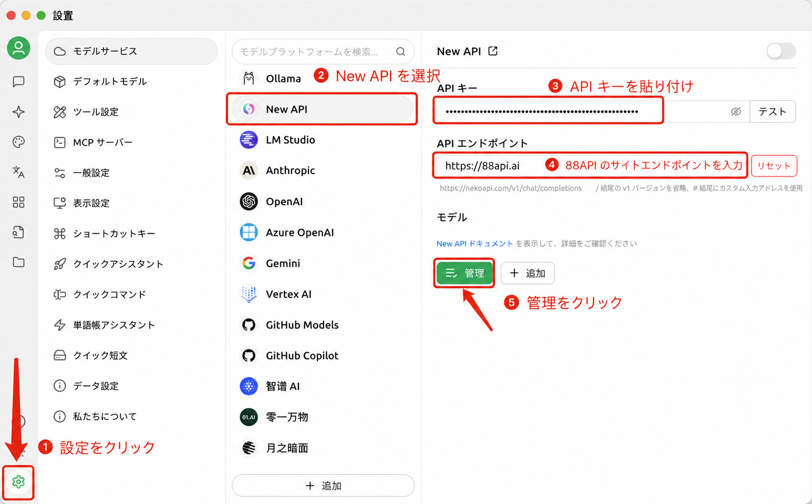Click the リセット button for the endpoint

pos(774,166)
